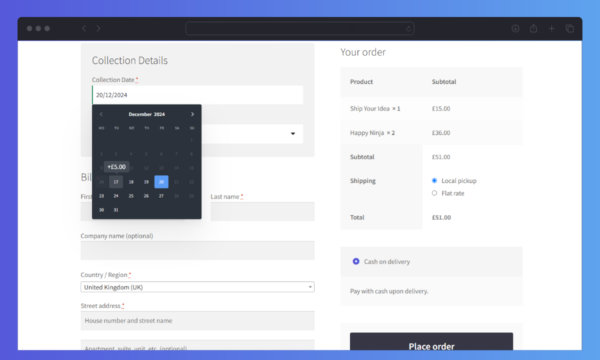
Task: Pick December 24 in the calendar
Action: (x=116, y=196)
